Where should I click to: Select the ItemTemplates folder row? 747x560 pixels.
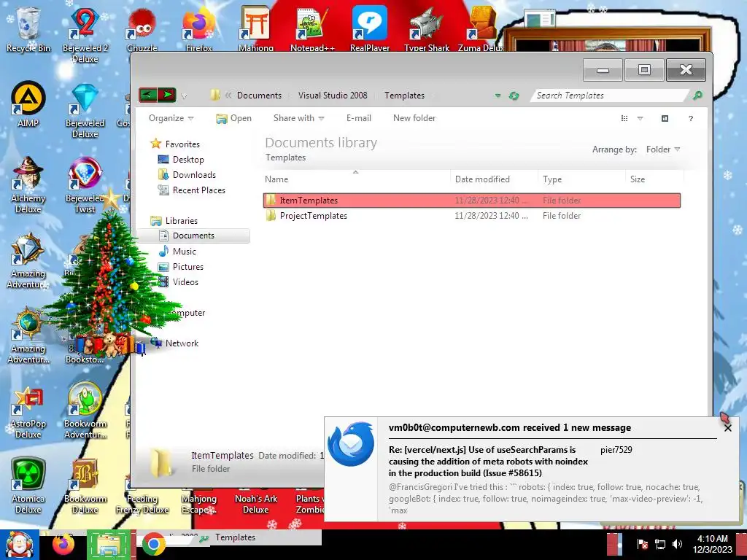click(472, 201)
